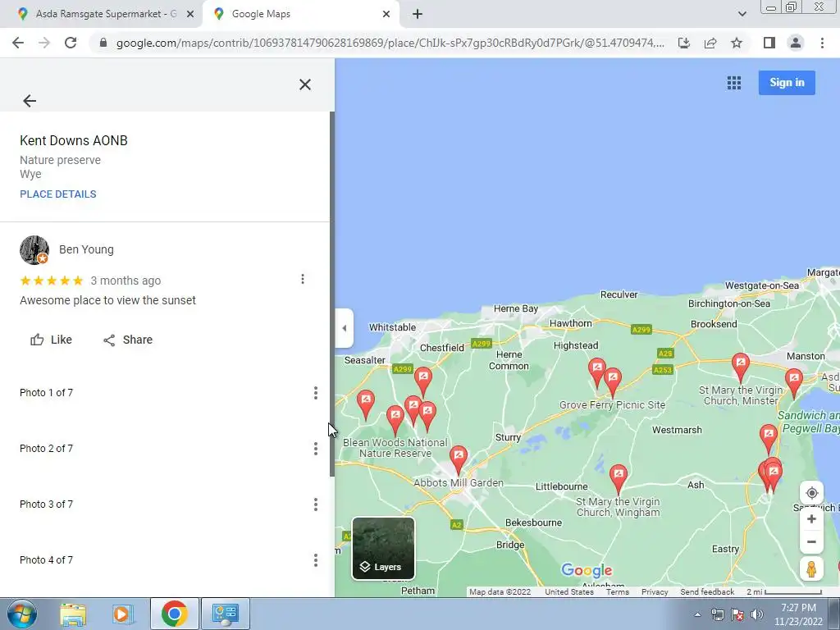Toggle the browser side panel

pyautogui.click(x=769, y=43)
